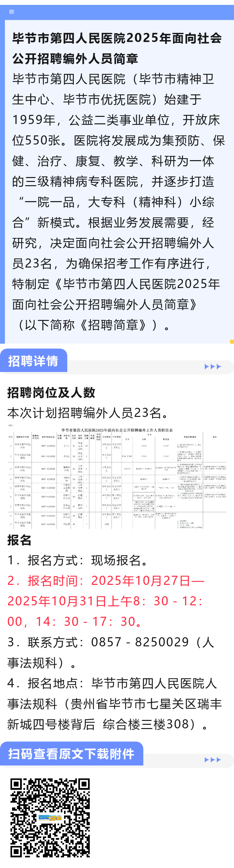Click the triple arrow icon beside 扫码查看原文下载附件

point(213,760)
